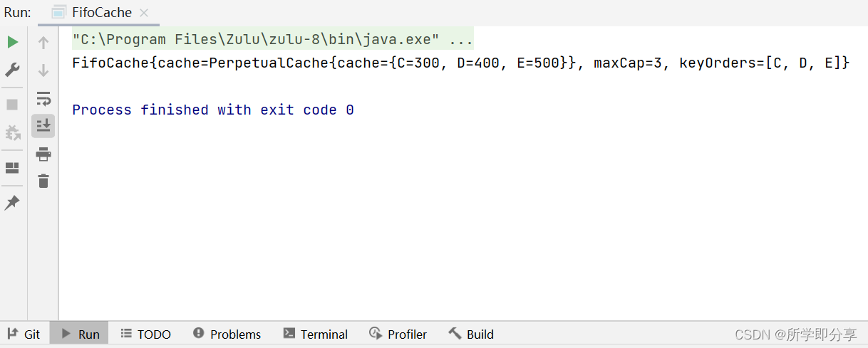
Task: Open the TODO tool window
Action: 146,334
